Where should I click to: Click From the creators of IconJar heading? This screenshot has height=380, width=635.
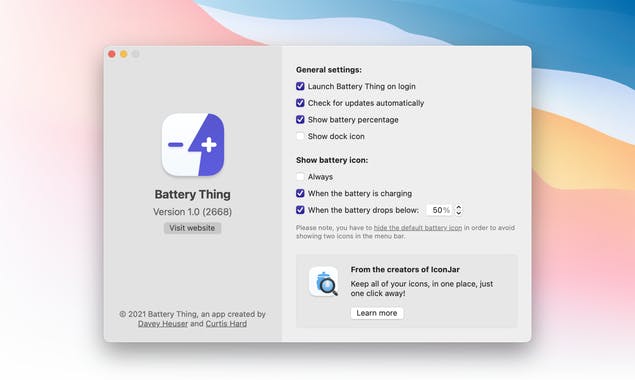[x=405, y=269]
